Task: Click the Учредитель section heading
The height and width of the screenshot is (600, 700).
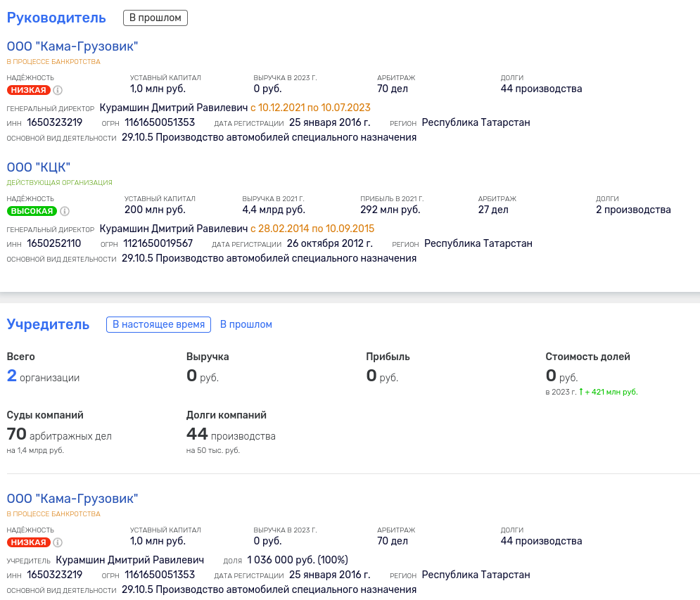Action: pos(49,324)
